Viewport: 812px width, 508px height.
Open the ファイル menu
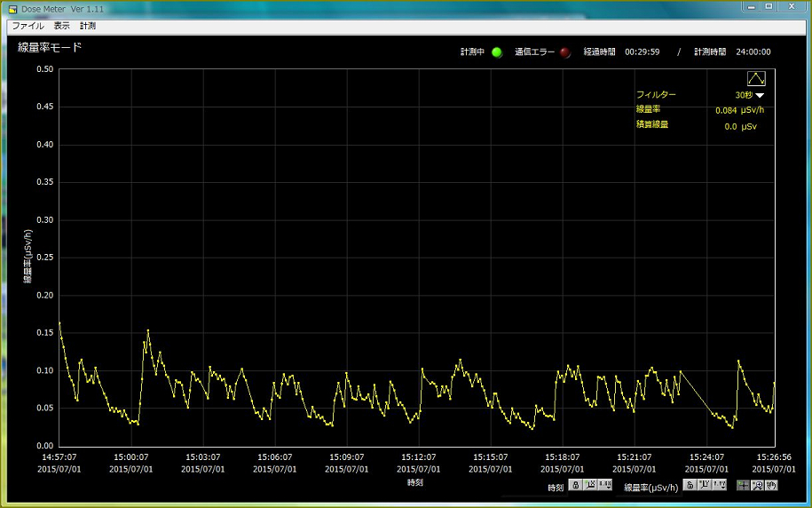click(x=27, y=26)
